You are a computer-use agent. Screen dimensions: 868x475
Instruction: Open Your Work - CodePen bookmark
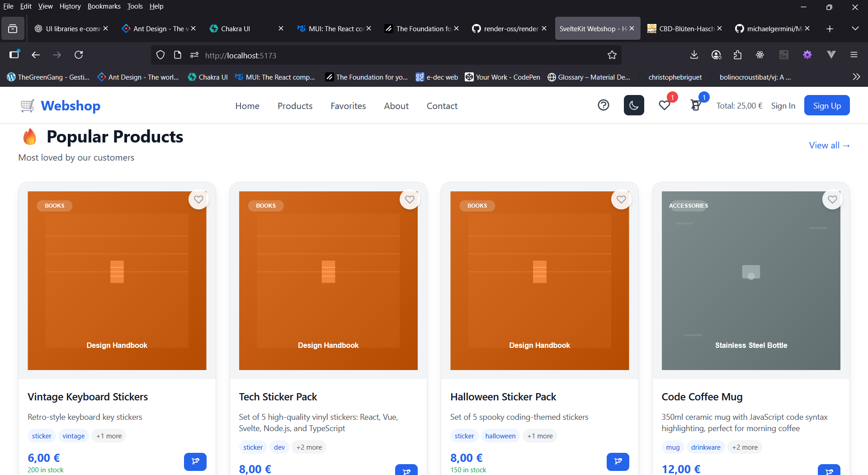click(503, 77)
